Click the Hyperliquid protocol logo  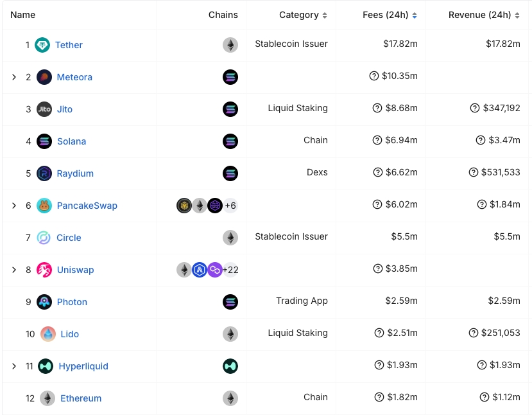pos(46,366)
